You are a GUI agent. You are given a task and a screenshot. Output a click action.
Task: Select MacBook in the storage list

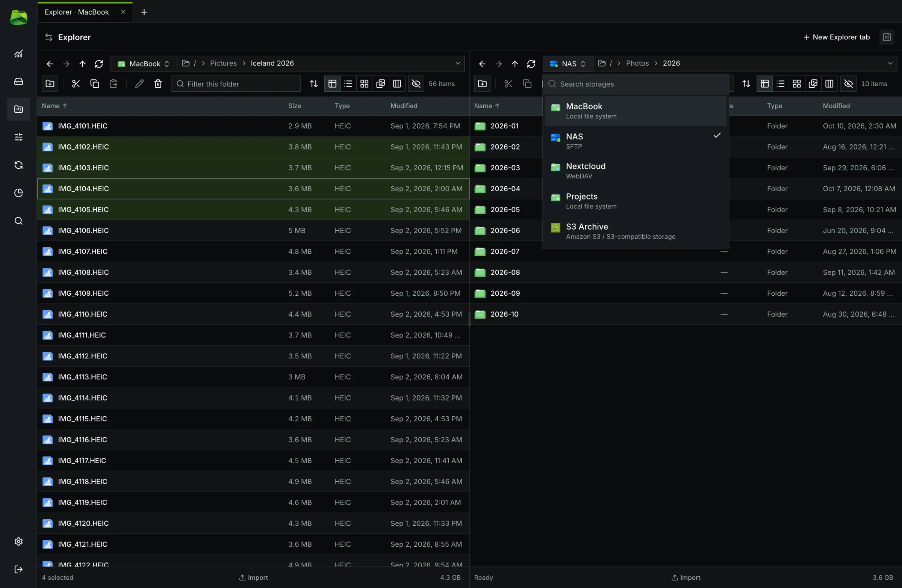(636, 111)
